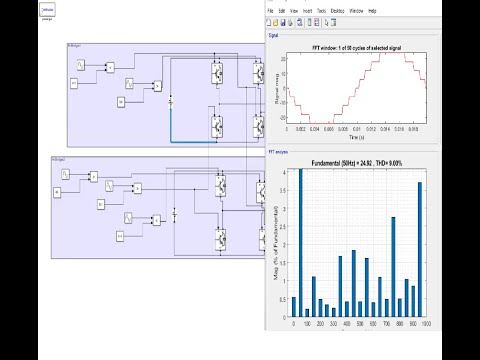Click the FFT analysis panel heading
Viewport: 480px width, 360px height.
[278, 152]
